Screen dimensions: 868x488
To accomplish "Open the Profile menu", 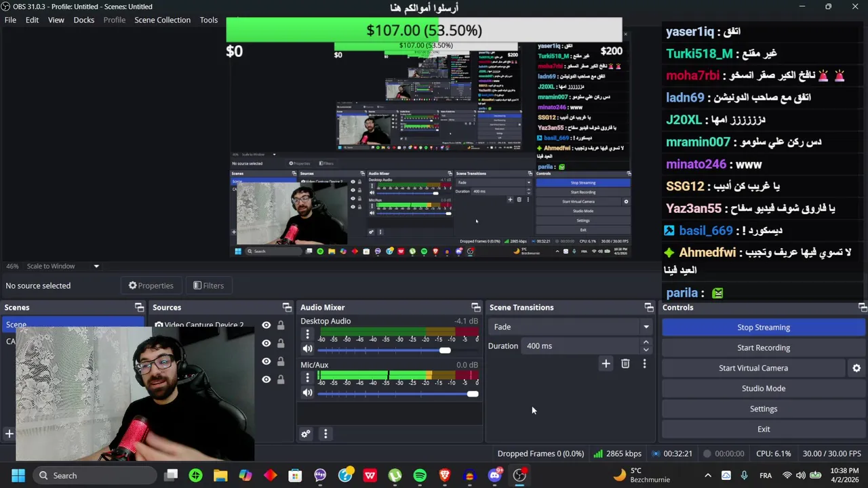I will point(115,20).
